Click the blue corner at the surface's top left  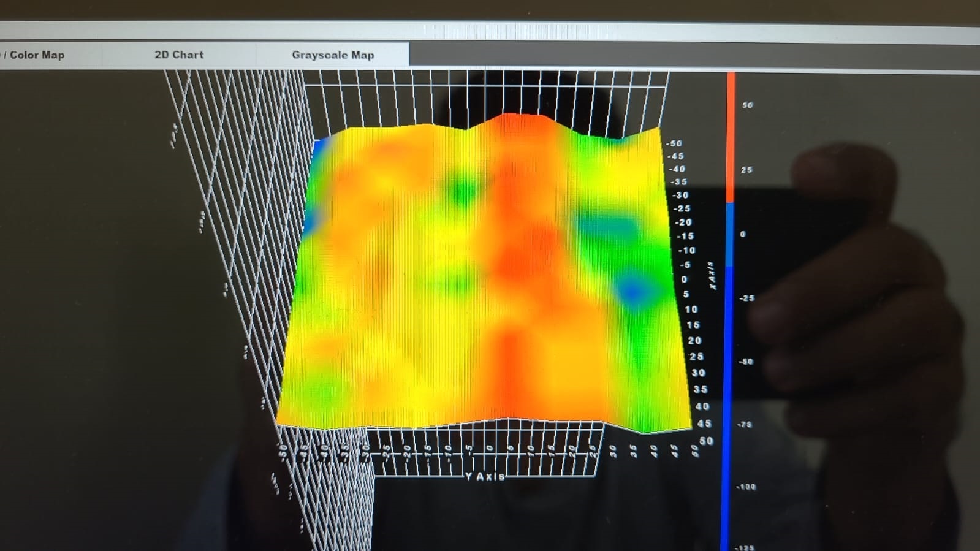pyautogui.click(x=319, y=147)
